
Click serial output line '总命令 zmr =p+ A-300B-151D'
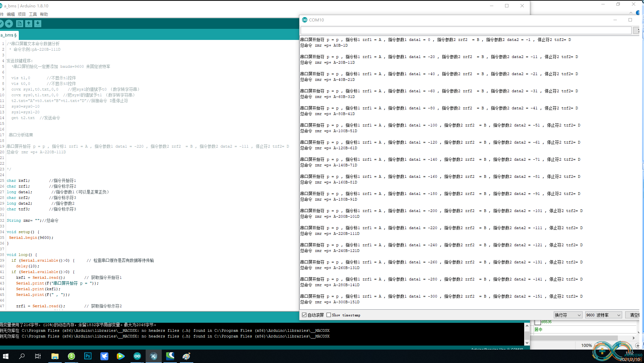click(330, 302)
